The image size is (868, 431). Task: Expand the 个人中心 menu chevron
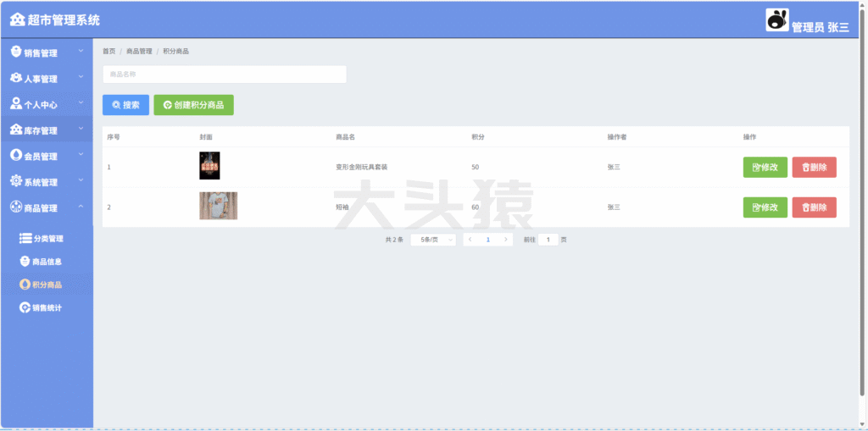click(x=81, y=102)
